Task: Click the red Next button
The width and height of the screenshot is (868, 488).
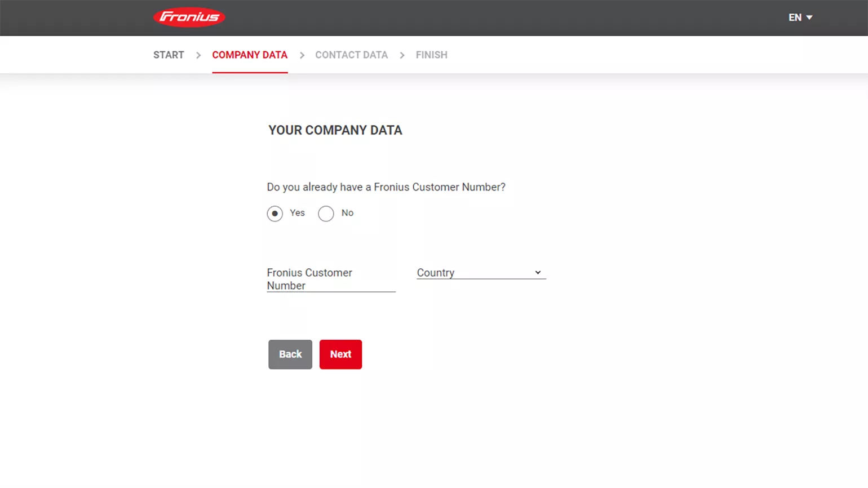Action: pyautogui.click(x=340, y=354)
